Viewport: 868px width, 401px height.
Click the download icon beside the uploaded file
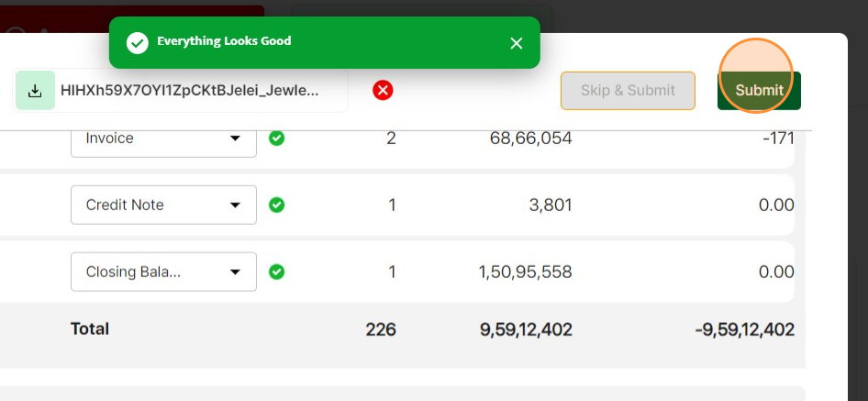coord(35,91)
